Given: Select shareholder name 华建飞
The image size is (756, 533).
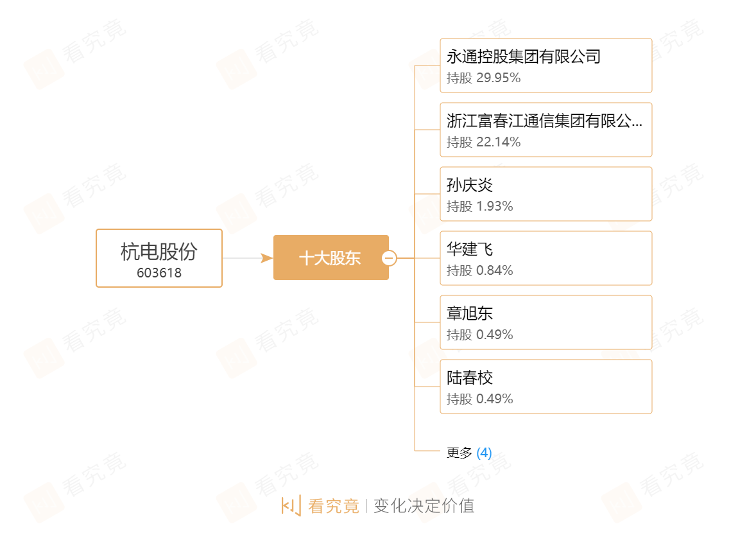Looking at the screenshot, I should [x=470, y=249].
